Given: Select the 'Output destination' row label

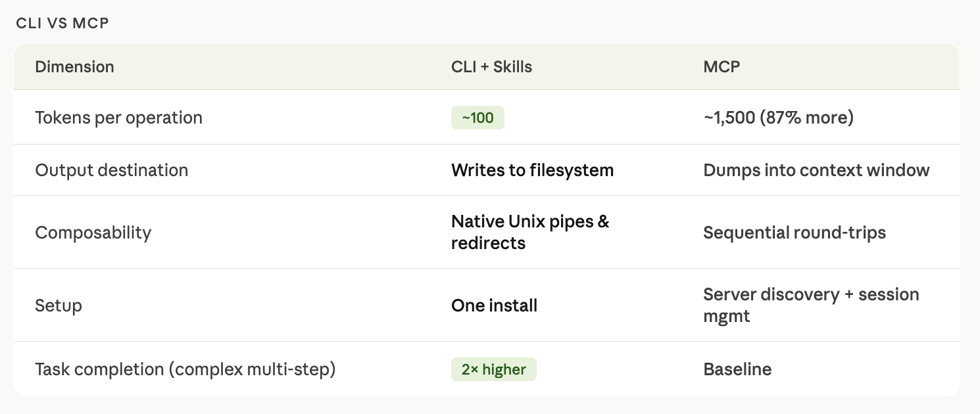Looking at the screenshot, I should 111,170.
